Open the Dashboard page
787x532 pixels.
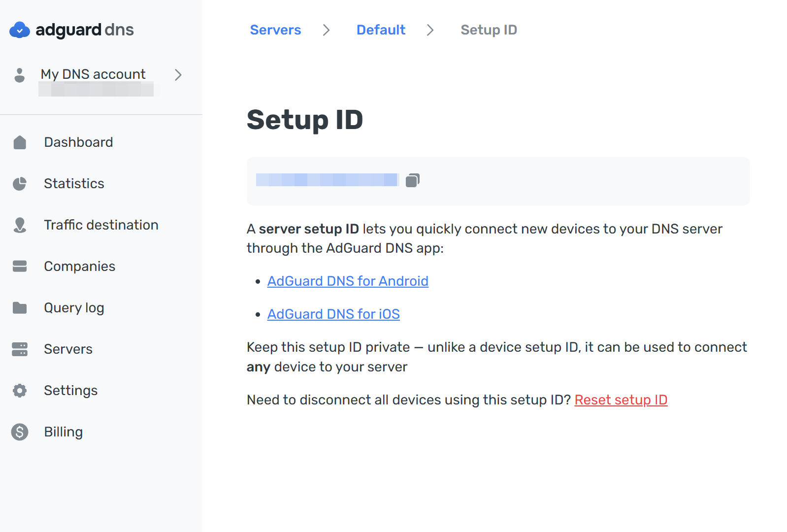point(78,142)
